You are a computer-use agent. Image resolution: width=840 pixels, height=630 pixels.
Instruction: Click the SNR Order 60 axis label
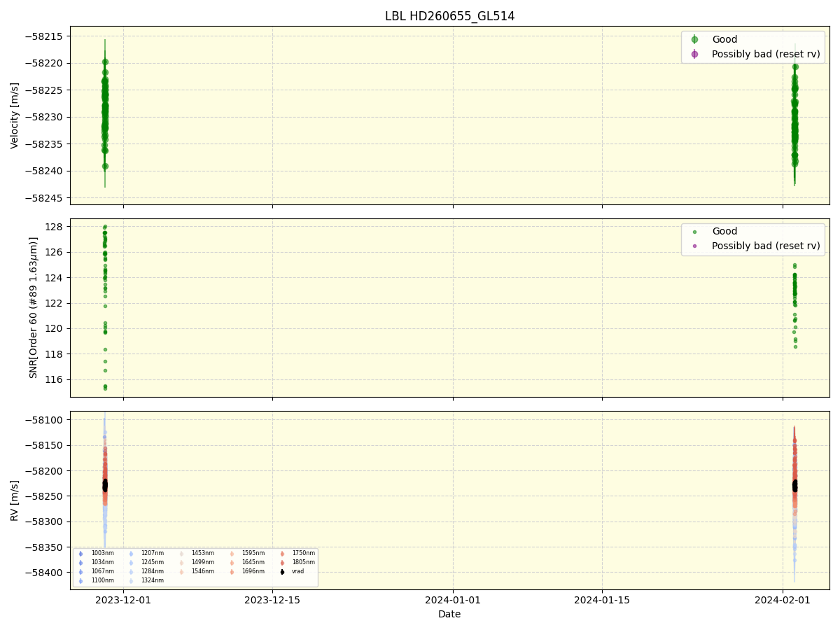tap(34, 307)
